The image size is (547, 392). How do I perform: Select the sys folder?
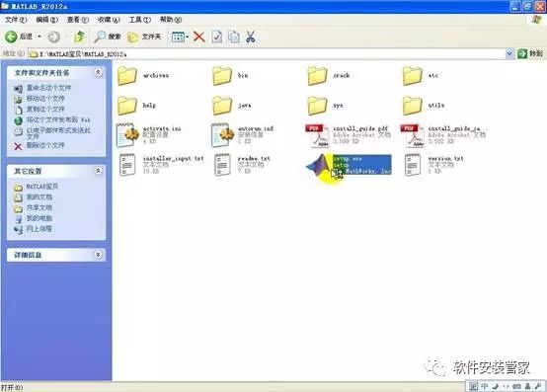pyautogui.click(x=325, y=106)
